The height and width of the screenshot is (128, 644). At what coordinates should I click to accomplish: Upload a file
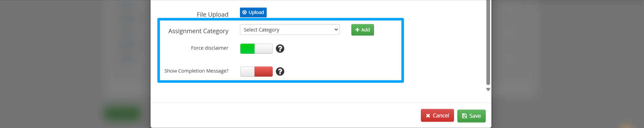point(253,12)
